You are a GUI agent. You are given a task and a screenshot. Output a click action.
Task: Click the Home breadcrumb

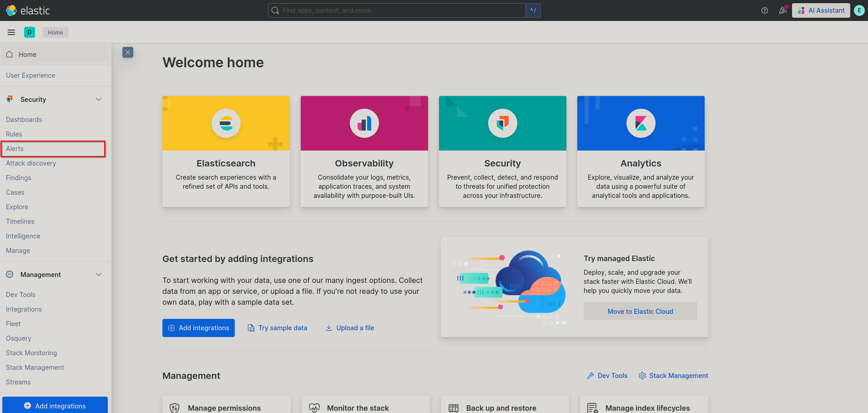click(56, 32)
